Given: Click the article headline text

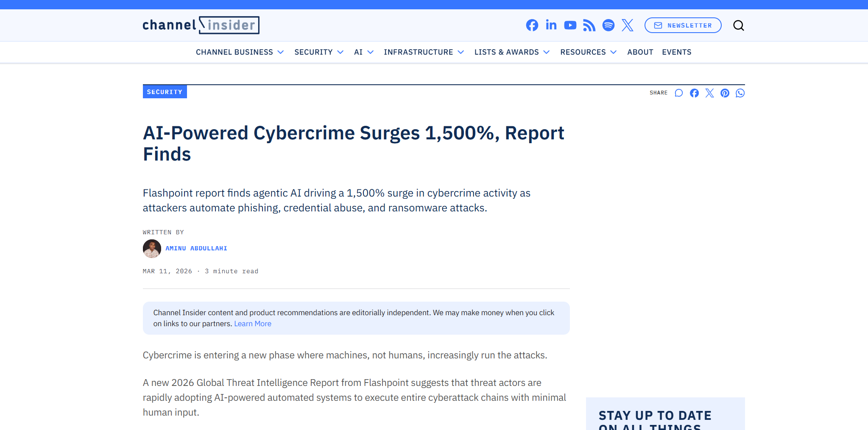Looking at the screenshot, I should (354, 144).
